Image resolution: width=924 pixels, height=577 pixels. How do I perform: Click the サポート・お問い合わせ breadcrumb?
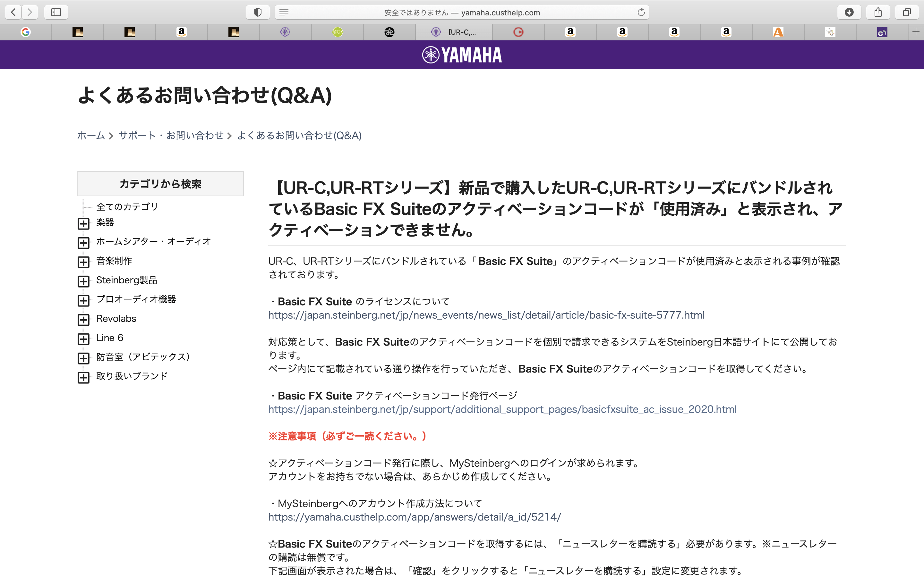pyautogui.click(x=171, y=136)
